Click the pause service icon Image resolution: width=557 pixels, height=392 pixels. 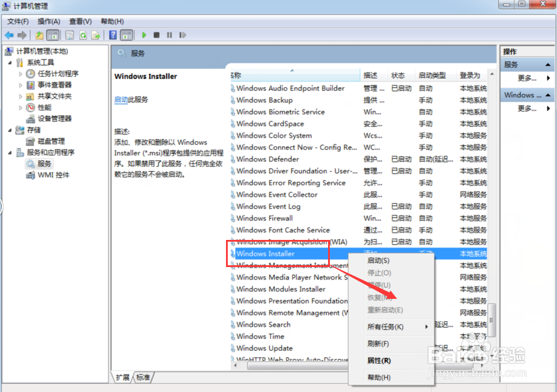[169, 35]
